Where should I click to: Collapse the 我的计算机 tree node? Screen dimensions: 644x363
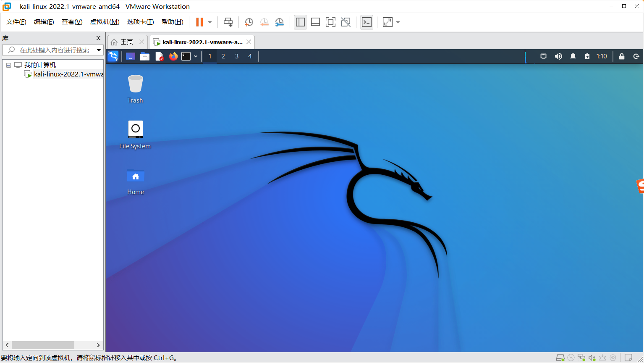8,65
